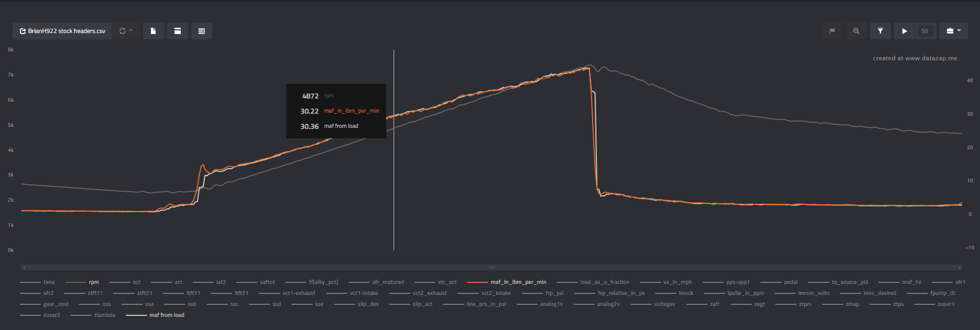Show the zuser2 legend series
The height and width of the screenshot is (330, 980).
40,315
